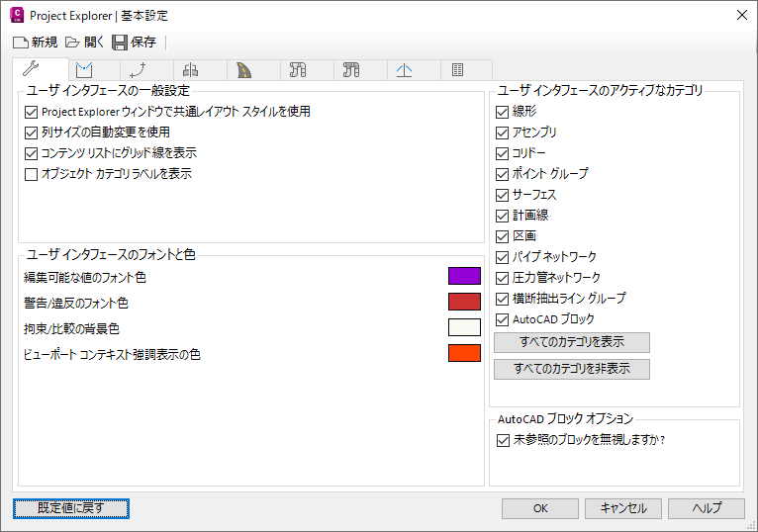
Task: Click the 開く (Open) toolbar button
Action: click(85, 43)
